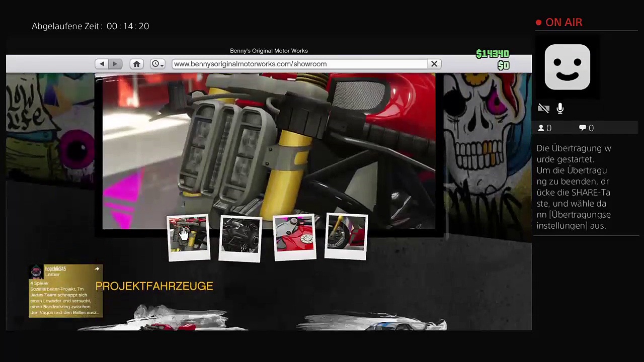Click the comment count speech bubble icon
Viewport: 644px width, 362px height.
(x=583, y=128)
